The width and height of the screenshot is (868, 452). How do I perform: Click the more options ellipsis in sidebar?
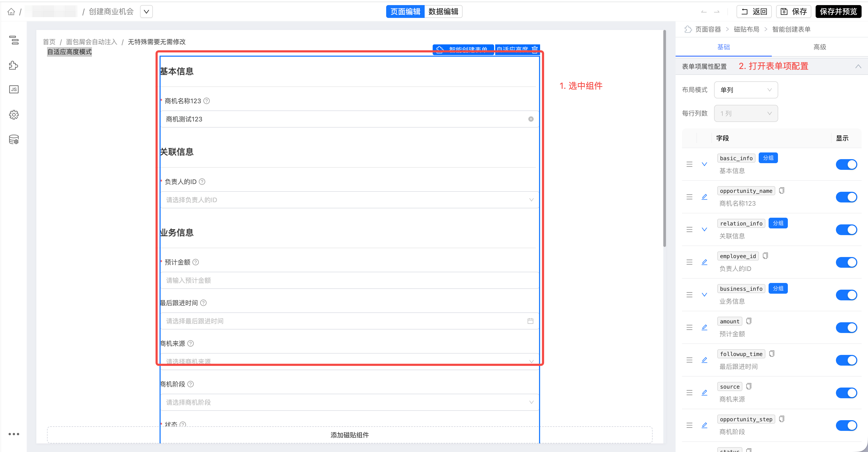click(14, 434)
